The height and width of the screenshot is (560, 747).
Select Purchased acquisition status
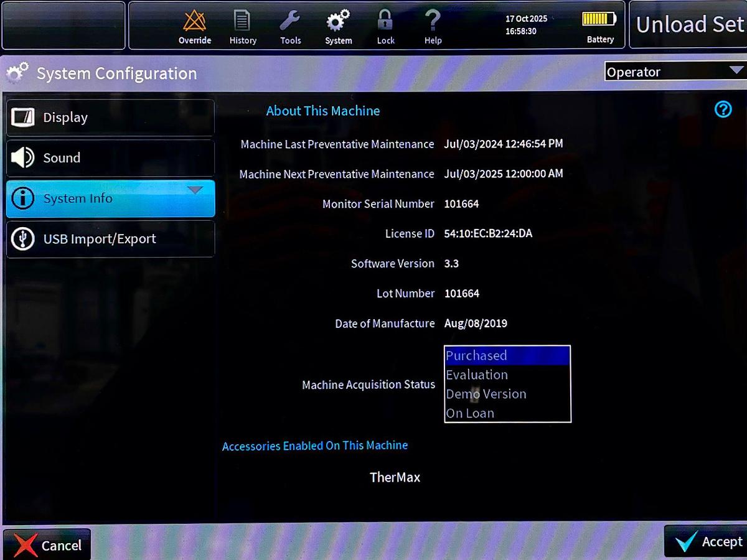tap(507, 356)
